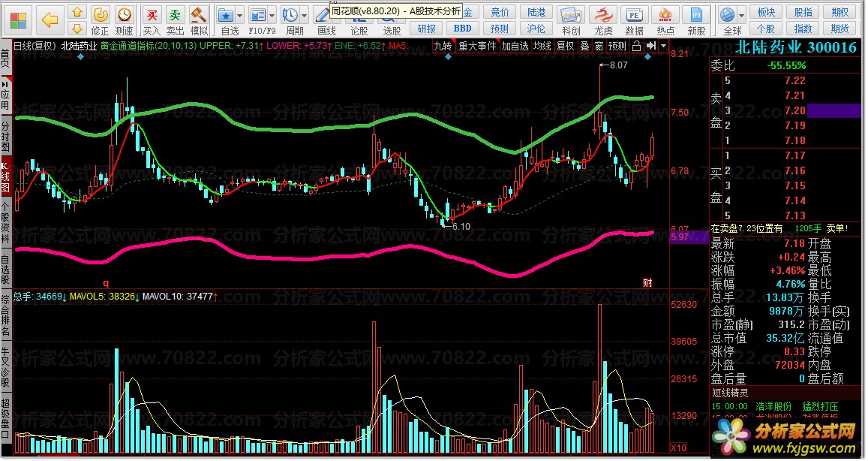The image size is (868, 461).
Task: Select the 画线 drawing pencil tool
Action: (323, 20)
